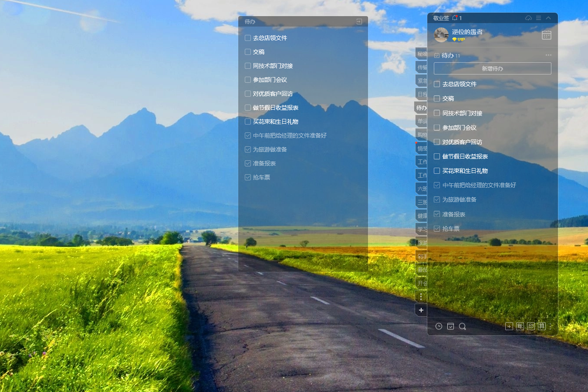This screenshot has height=392, width=588.
Task: Click the 算 calculator icon
Action: pos(541,326)
